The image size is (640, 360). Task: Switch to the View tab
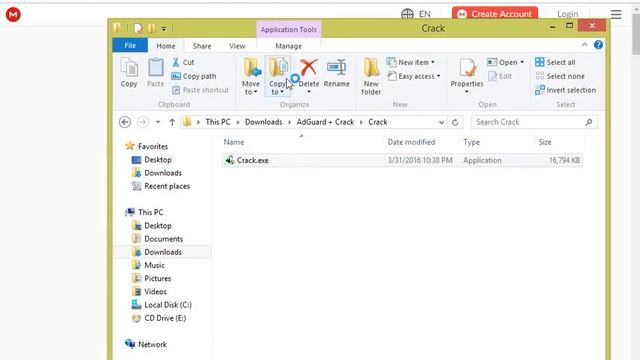click(237, 46)
